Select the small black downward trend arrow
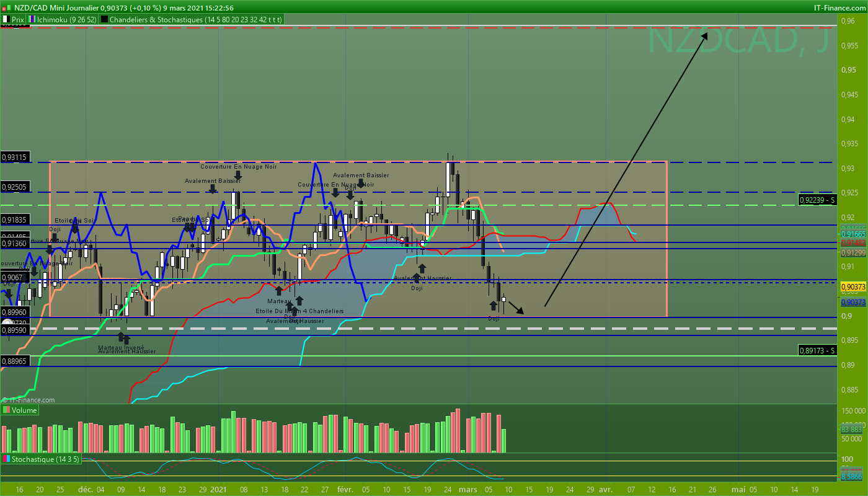Image resolution: width=868 pixels, height=496 pixels. pos(516,308)
